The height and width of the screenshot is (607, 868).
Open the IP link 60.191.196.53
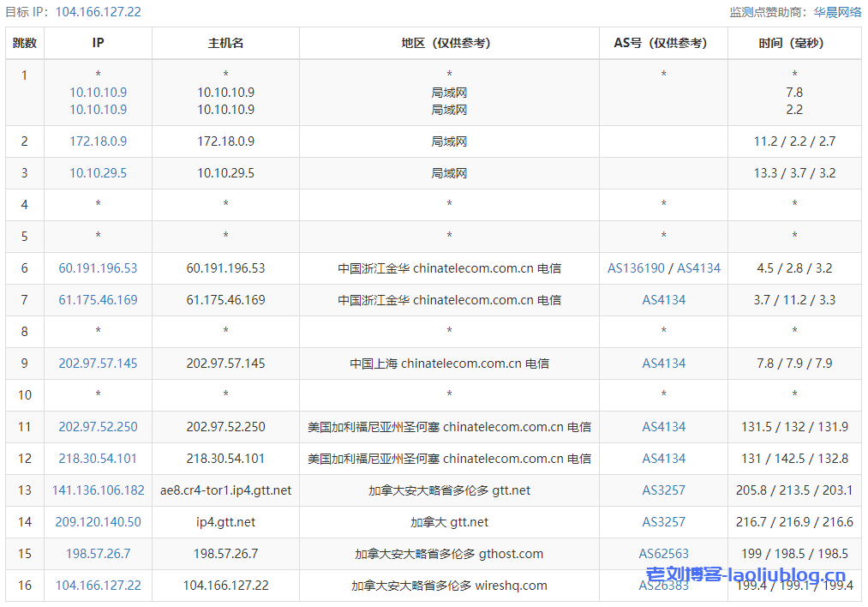point(98,267)
